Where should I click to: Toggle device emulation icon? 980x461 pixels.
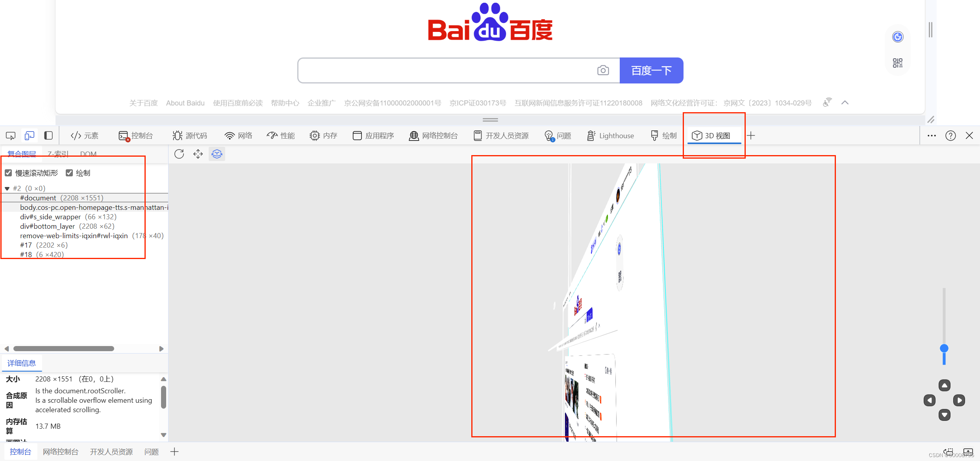[30, 136]
